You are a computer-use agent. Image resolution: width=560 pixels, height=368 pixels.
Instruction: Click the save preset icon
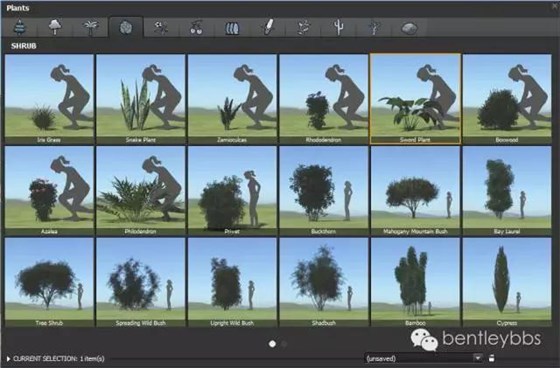pos(492,358)
